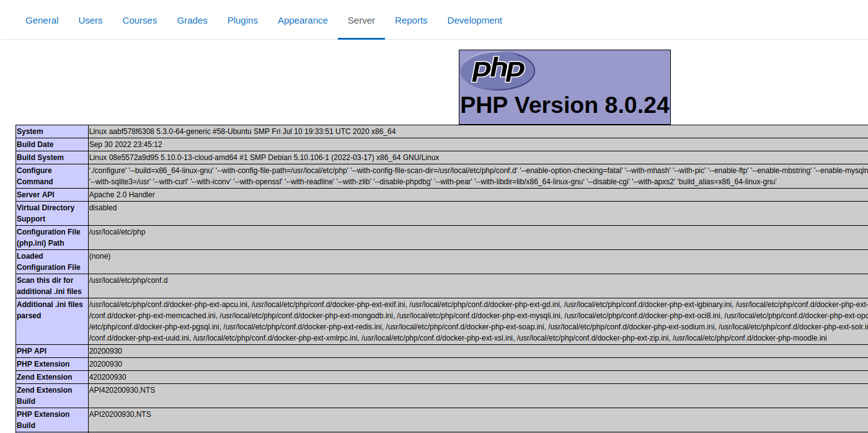Open the General tab

(42, 20)
